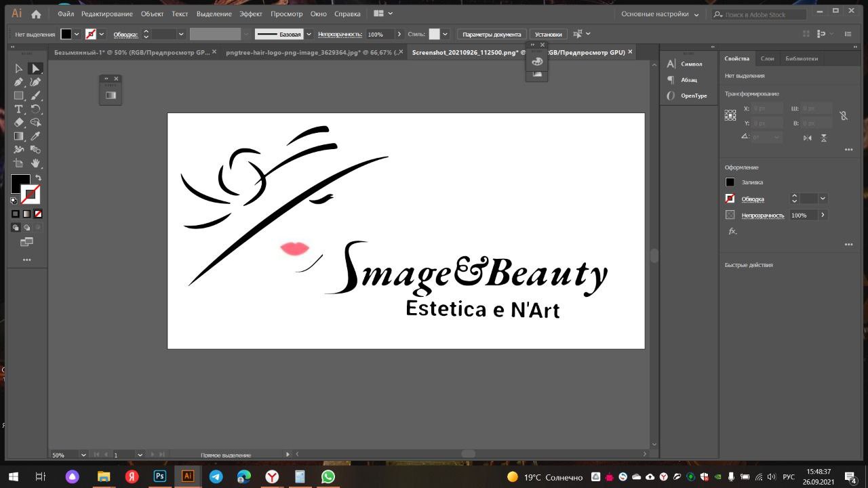868x488 pixels.
Task: Choose the Paintbrush tool
Action: (36, 96)
